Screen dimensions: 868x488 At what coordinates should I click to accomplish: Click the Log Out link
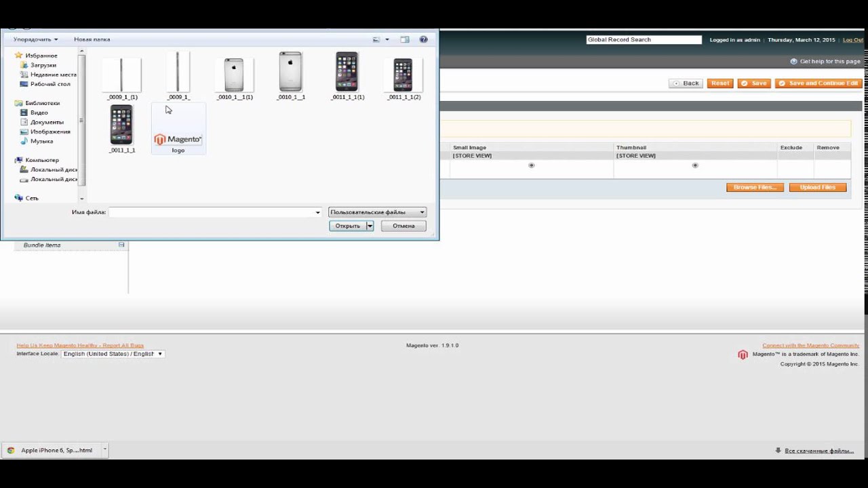click(x=853, y=40)
